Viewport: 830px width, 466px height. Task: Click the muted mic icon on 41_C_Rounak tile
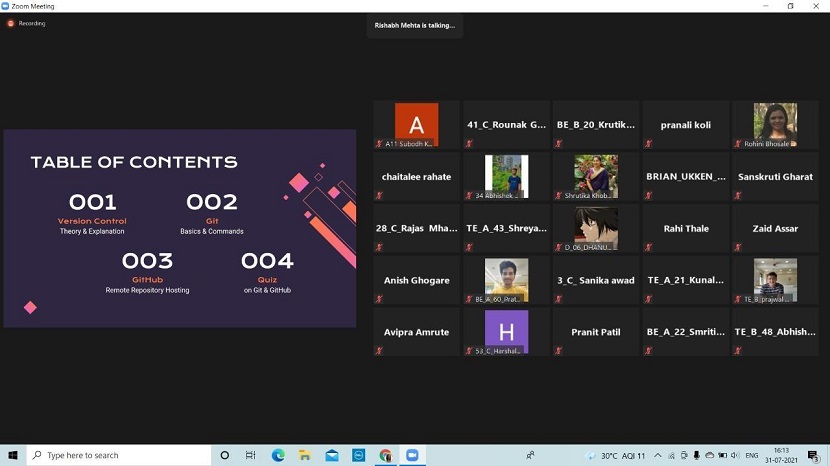pyautogui.click(x=469, y=144)
